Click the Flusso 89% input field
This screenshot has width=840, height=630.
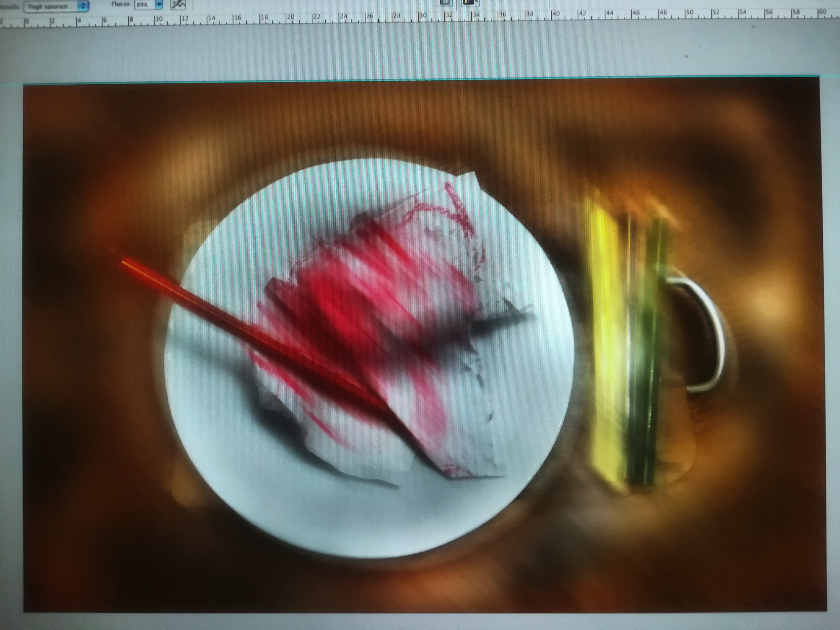pos(144,5)
